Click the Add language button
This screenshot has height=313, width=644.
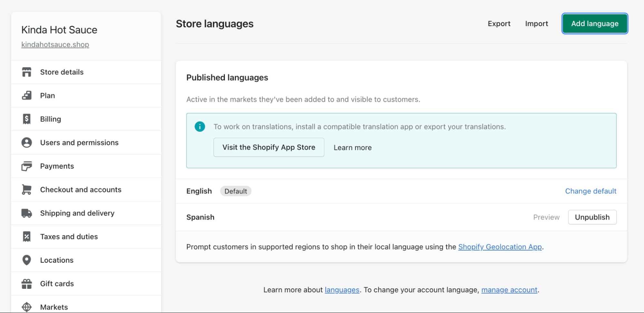click(594, 23)
